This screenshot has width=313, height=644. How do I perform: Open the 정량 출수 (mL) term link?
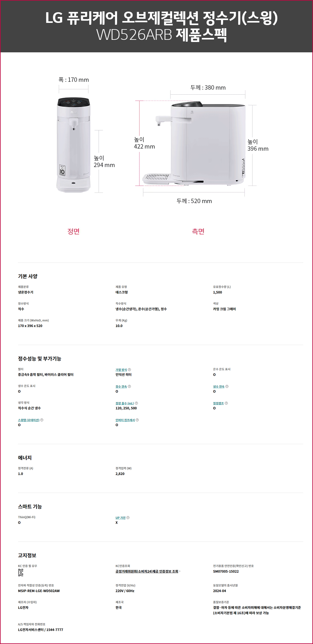[125, 403]
